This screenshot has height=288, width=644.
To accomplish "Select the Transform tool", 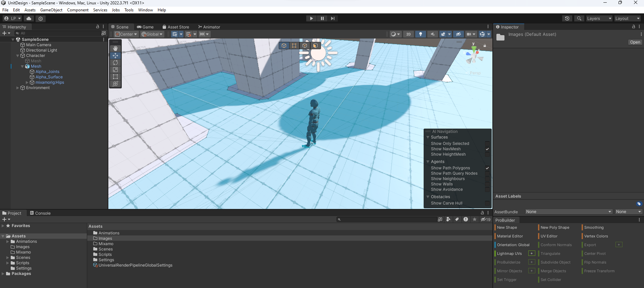I will pos(115,84).
